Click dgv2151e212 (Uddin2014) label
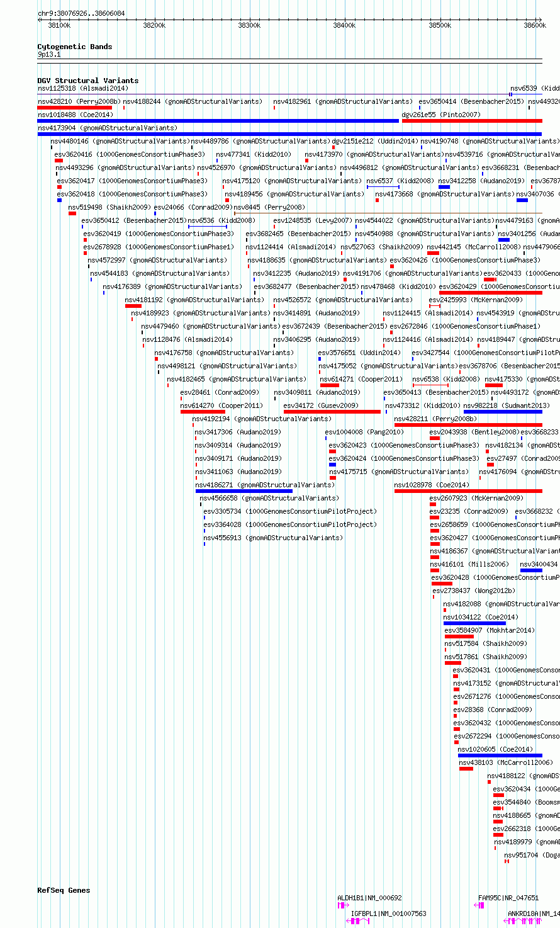Image resolution: width=560 pixels, height=928 pixels. click(x=375, y=141)
